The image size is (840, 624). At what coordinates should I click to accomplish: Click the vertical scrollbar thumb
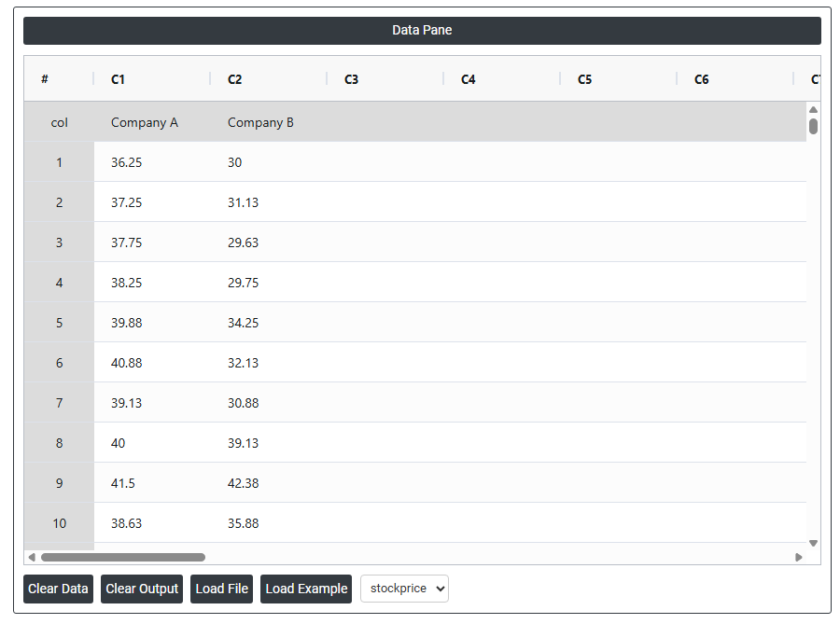[x=813, y=126]
